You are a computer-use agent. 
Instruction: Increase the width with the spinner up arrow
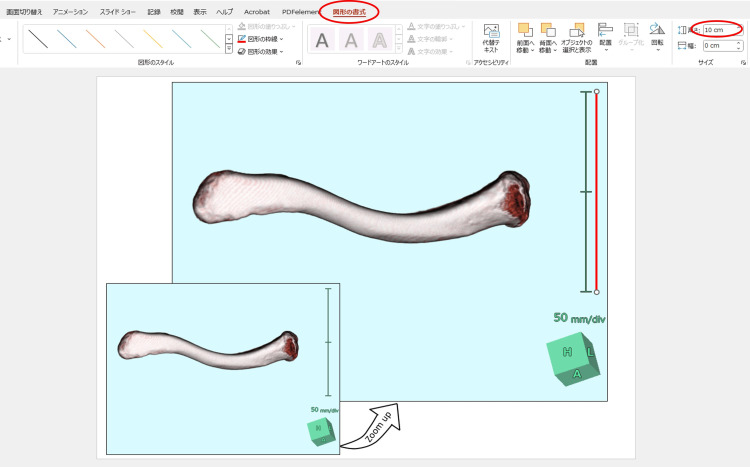[739, 43]
